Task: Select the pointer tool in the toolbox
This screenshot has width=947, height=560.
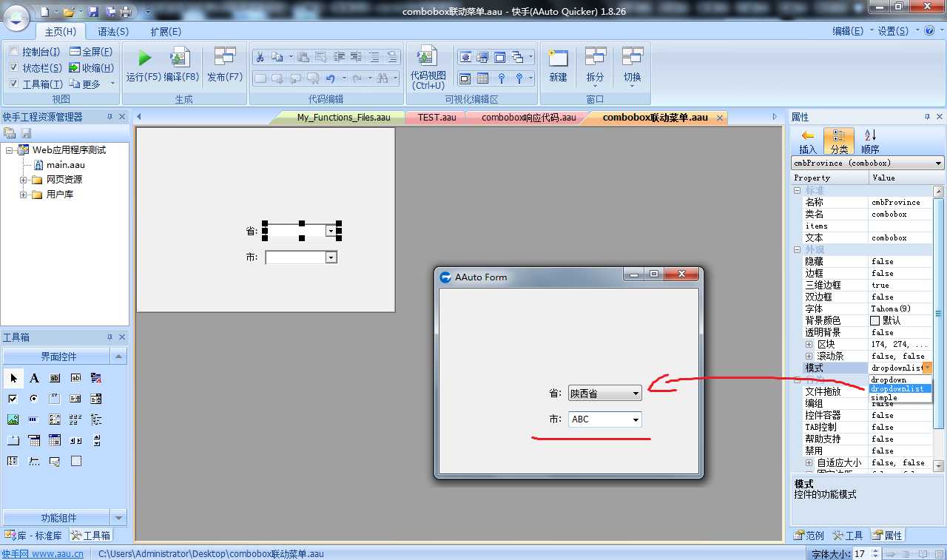Action: 13,378
